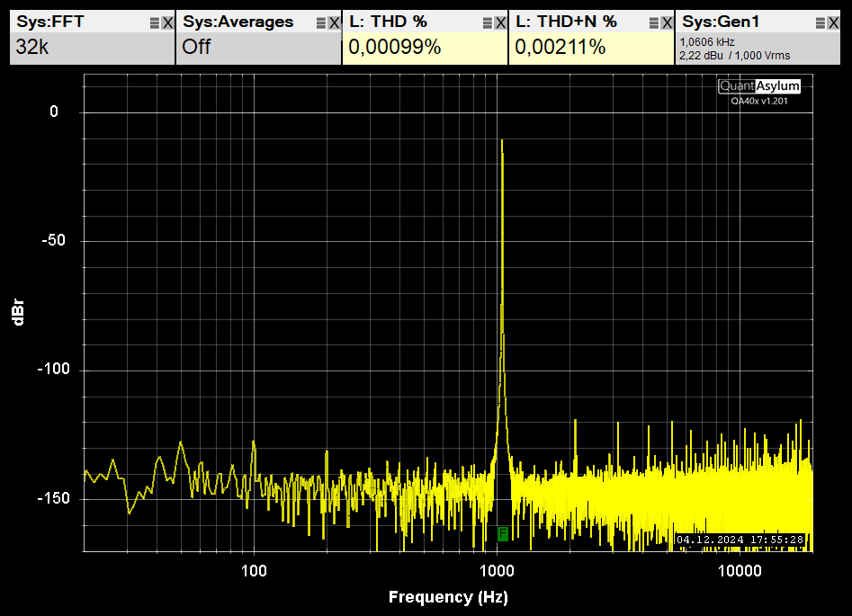
Task: Click the dBr axis label
Action: click(18, 312)
